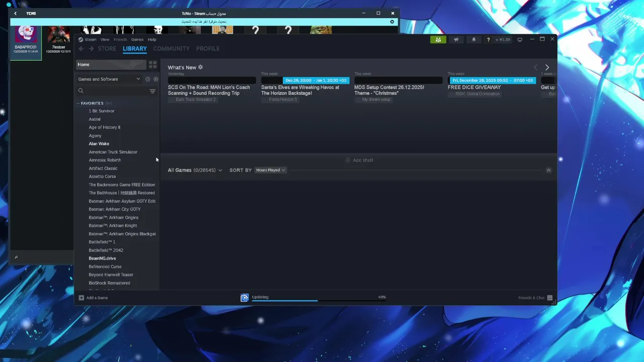The image size is (644, 362).
Task: Select Age of History II entry
Action: (105, 127)
